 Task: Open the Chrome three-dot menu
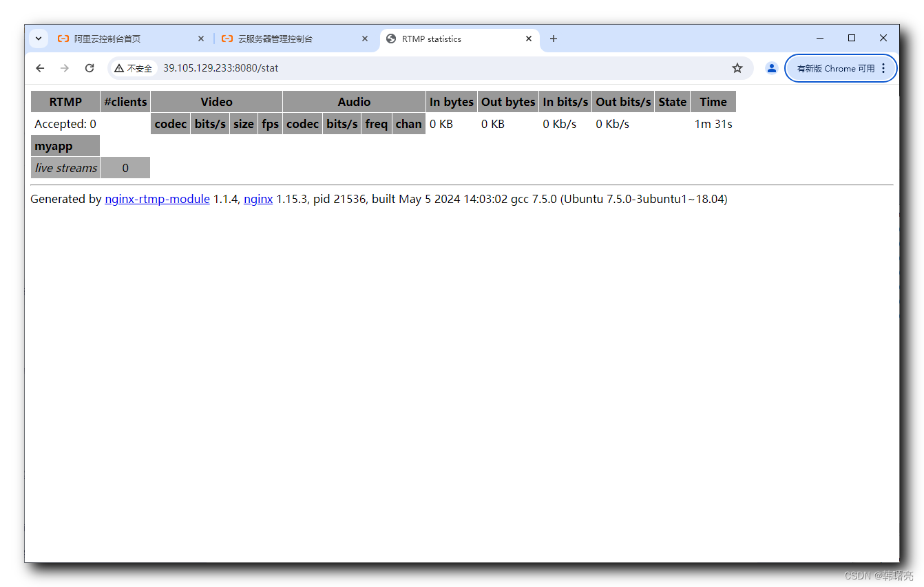tap(883, 68)
